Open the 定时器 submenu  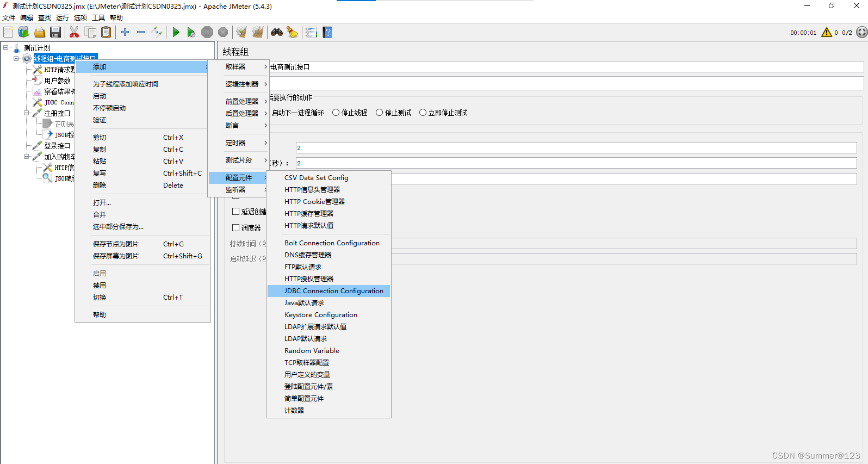pyautogui.click(x=239, y=143)
